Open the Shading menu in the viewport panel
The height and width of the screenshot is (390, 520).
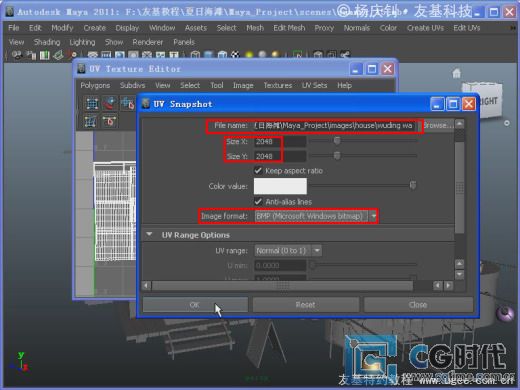(47, 42)
